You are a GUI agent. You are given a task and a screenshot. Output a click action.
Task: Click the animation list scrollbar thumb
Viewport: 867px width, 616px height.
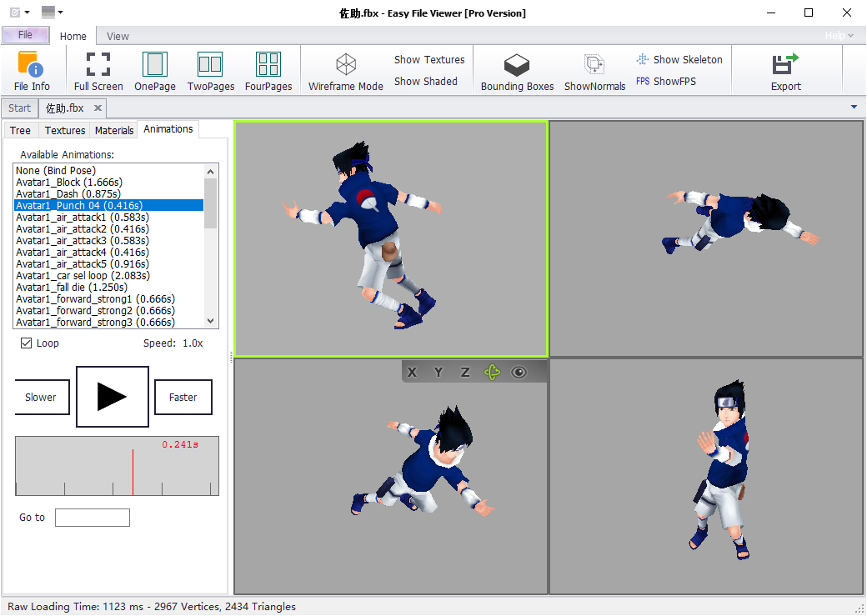point(210,203)
